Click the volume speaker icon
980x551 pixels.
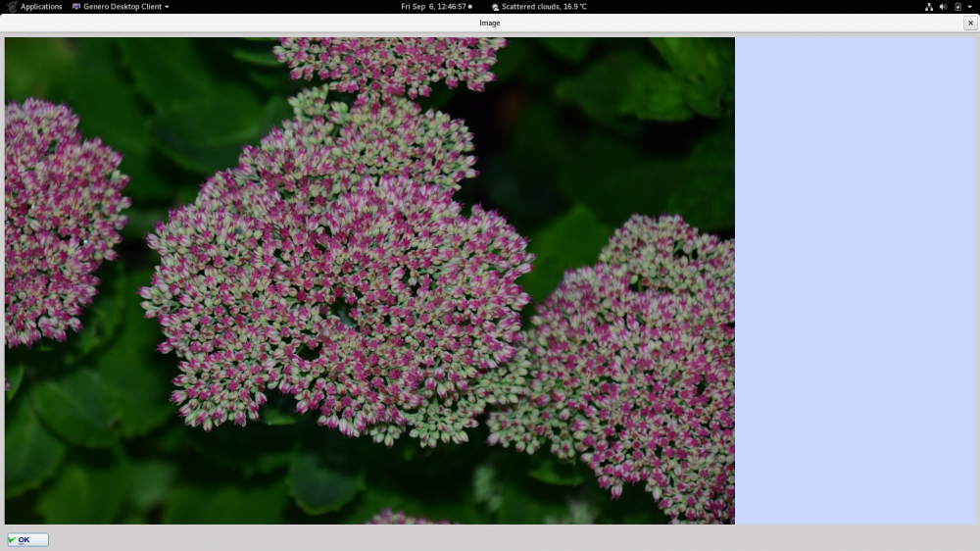(943, 6)
